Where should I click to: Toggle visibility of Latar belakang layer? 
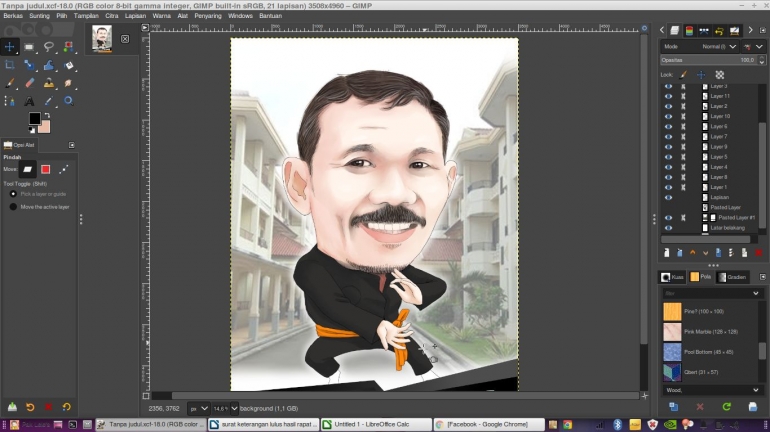[x=668, y=228]
